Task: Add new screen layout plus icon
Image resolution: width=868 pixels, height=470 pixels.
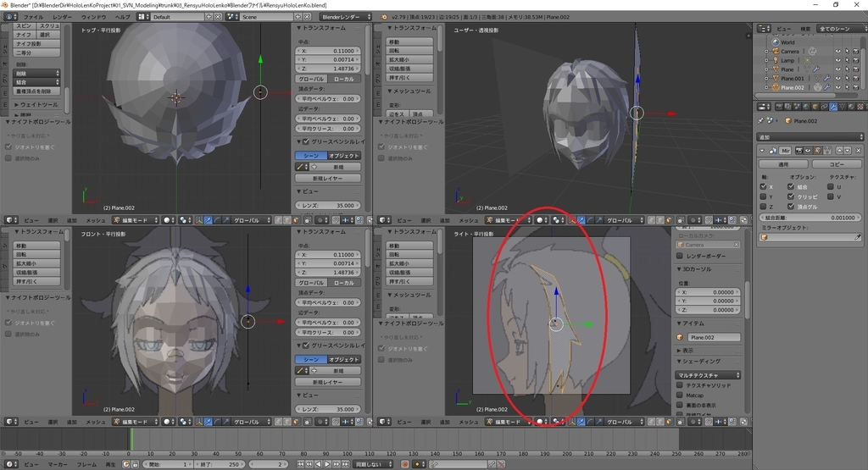Action: pos(209,17)
